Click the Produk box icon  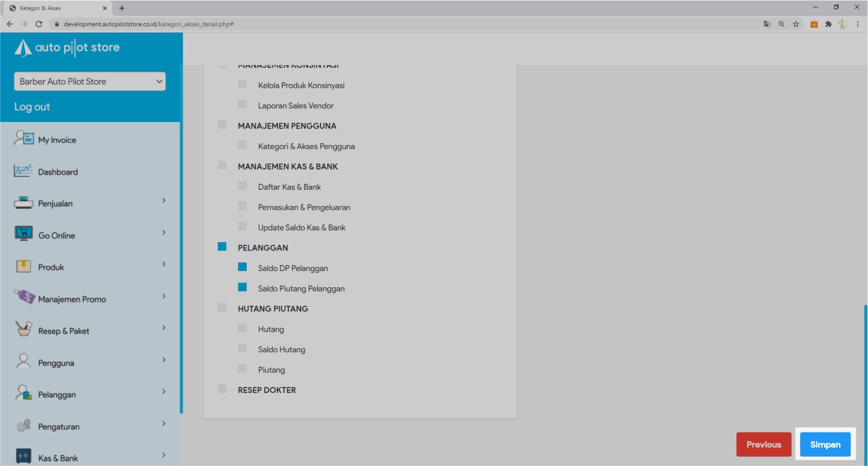pyautogui.click(x=23, y=266)
